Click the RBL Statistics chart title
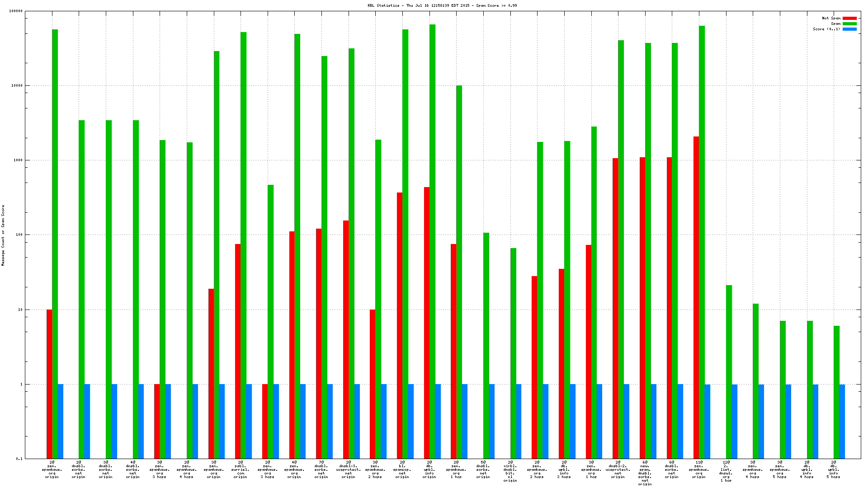The image size is (868, 488). [x=442, y=5]
